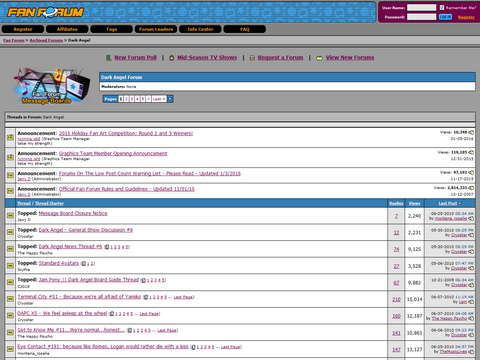Image resolution: width=480 pixels, height=360 pixels.
Task: Open the Info Center menu item
Action: point(200,29)
